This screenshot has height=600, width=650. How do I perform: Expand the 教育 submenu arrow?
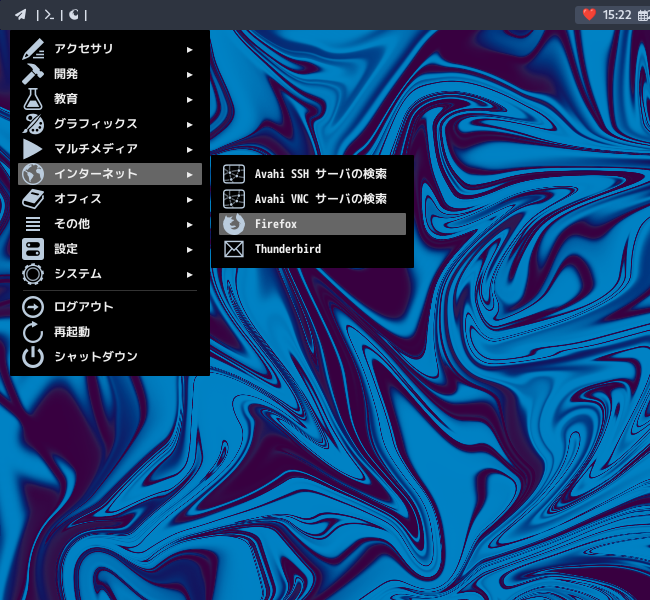click(x=189, y=100)
